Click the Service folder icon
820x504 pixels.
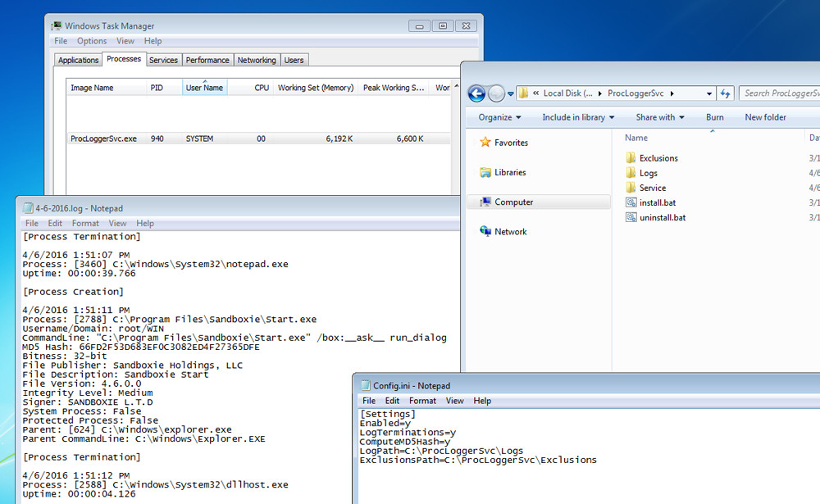[x=631, y=188]
